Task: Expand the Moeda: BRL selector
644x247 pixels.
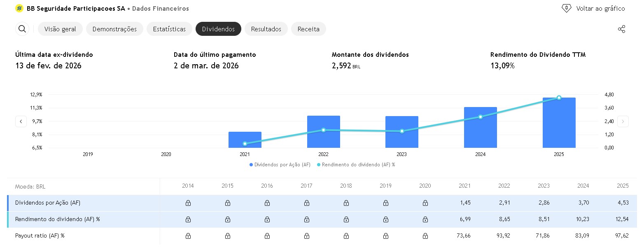Action: point(31,186)
